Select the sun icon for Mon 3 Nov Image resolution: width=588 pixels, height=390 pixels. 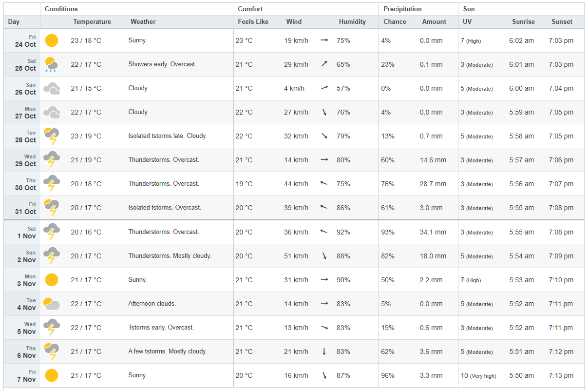pyautogui.click(x=52, y=280)
